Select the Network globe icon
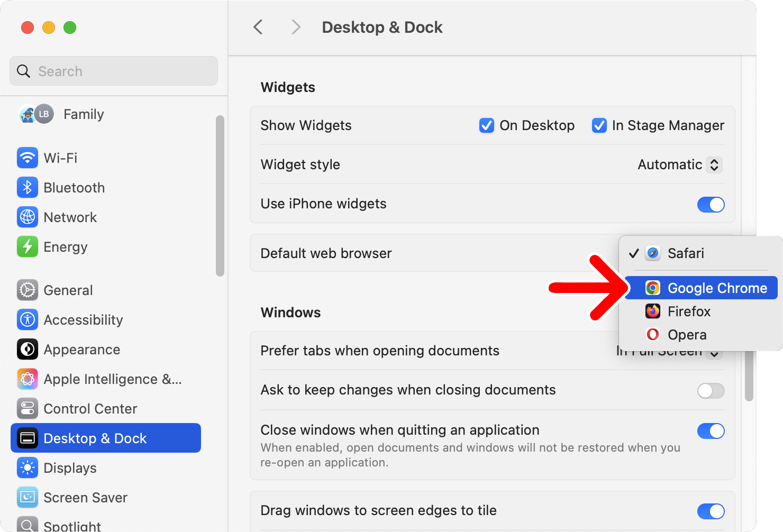783x532 pixels. 28,217
